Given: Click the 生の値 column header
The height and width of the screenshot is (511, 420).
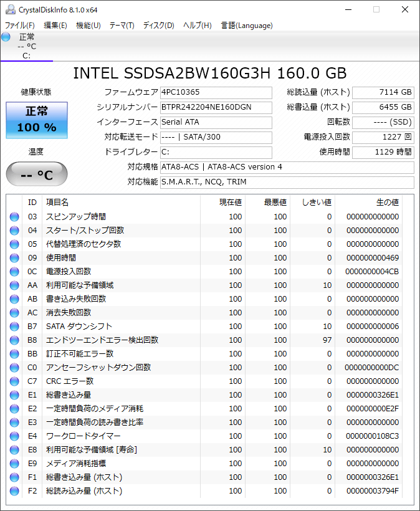Looking at the screenshot, I should point(369,203).
